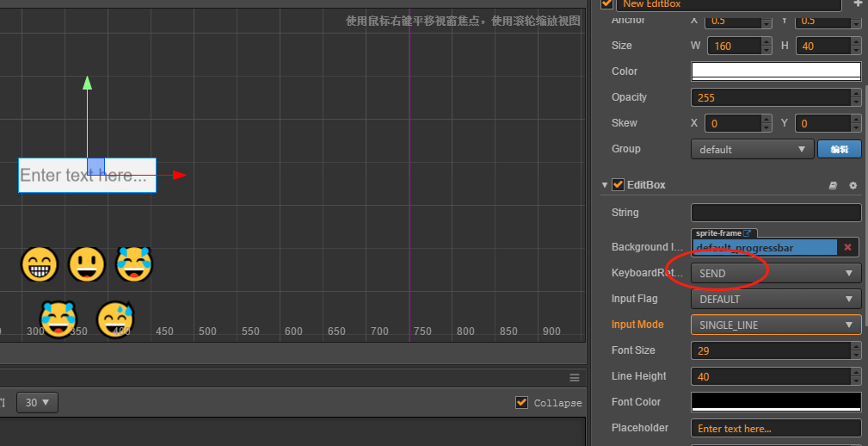Viewport: 868px width, 446px height.
Task: Grab the red X-axis move gizmo arrow
Action: tap(179, 175)
